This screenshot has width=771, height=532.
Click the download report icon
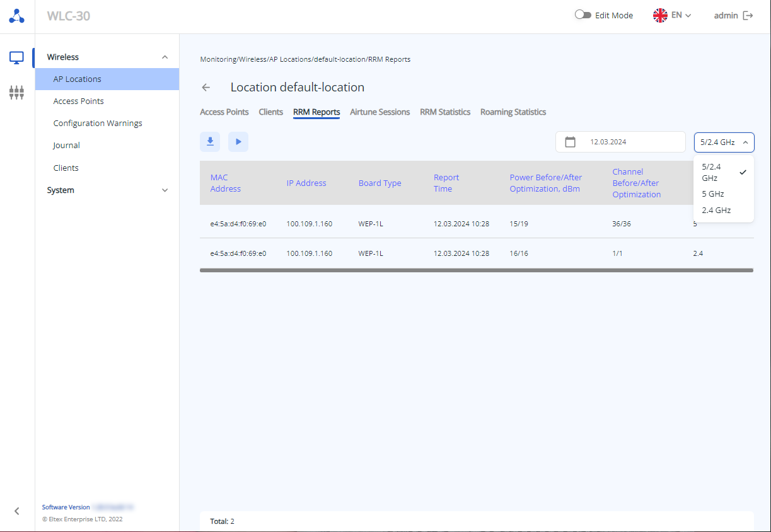coord(210,142)
